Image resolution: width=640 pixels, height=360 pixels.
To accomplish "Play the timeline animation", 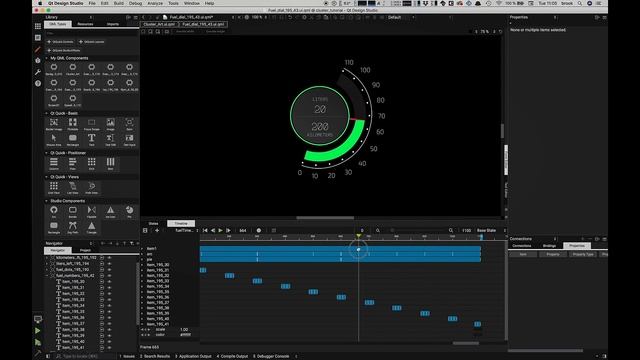I will click(x=220, y=231).
